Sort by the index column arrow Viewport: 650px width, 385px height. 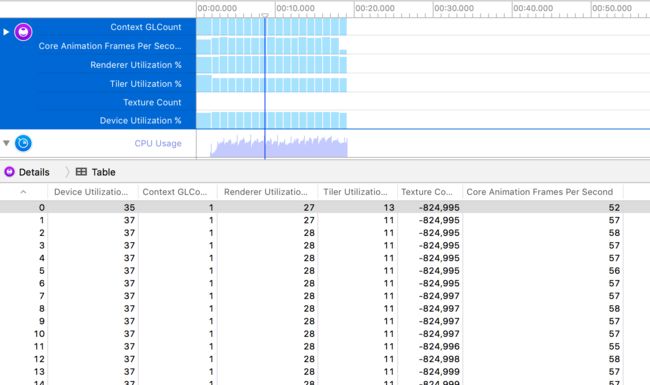click(23, 192)
